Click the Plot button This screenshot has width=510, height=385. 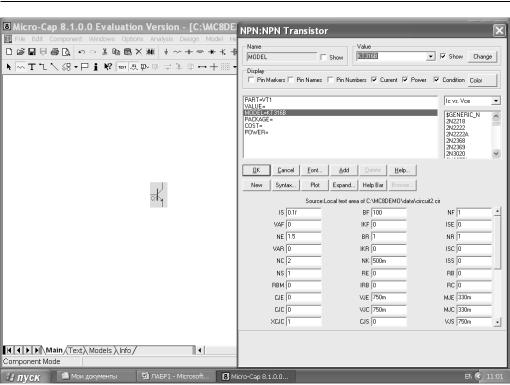click(315, 185)
